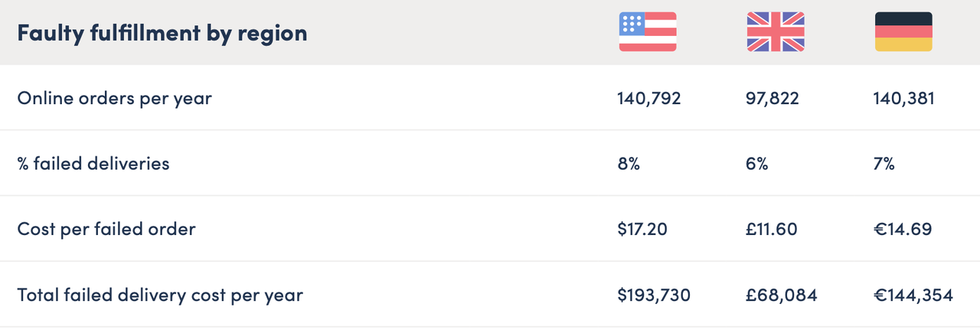Click the £11.60 cost per failed order
The width and height of the screenshot is (980, 330).
click(x=771, y=228)
